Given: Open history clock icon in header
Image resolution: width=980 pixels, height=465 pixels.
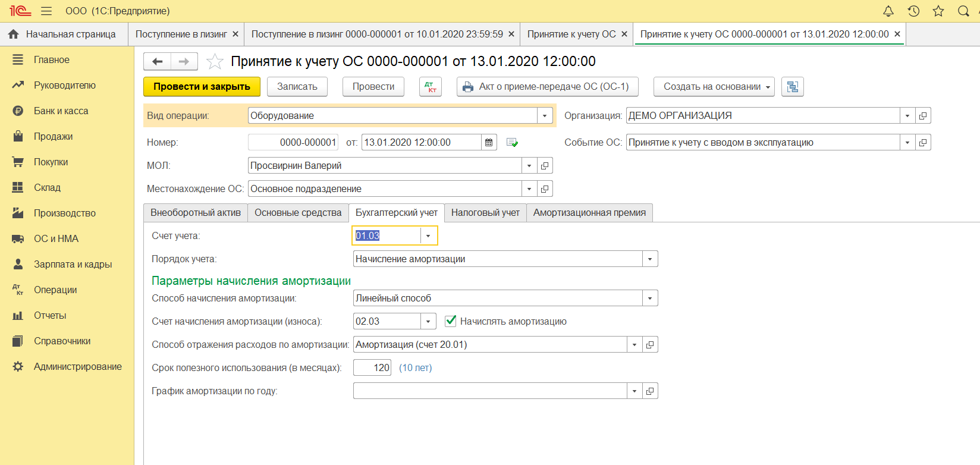Looking at the screenshot, I should (913, 11).
